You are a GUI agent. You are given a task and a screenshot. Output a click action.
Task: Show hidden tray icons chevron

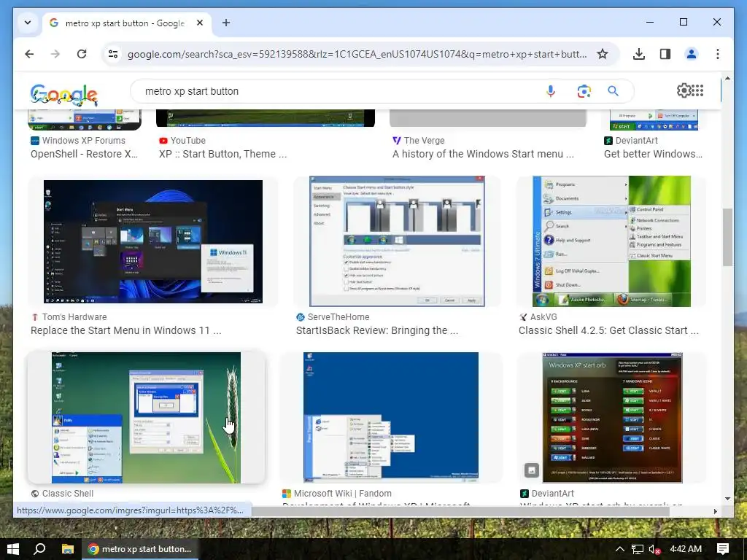[x=619, y=549]
